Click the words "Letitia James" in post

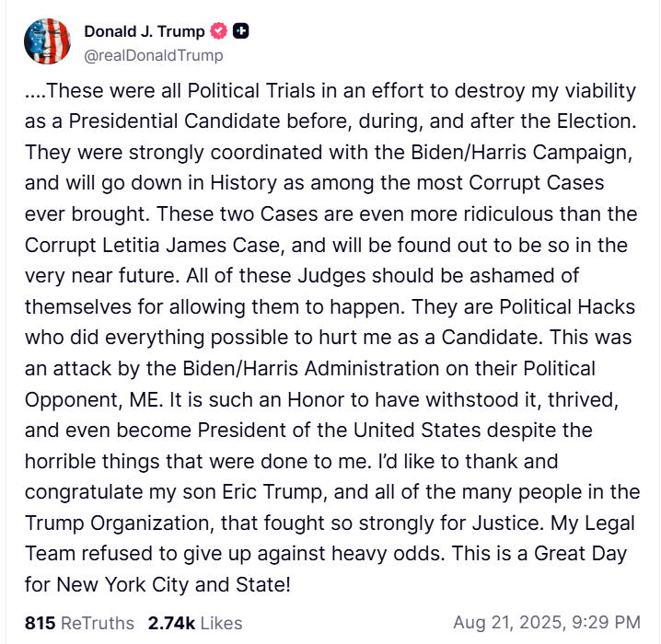click(164, 245)
